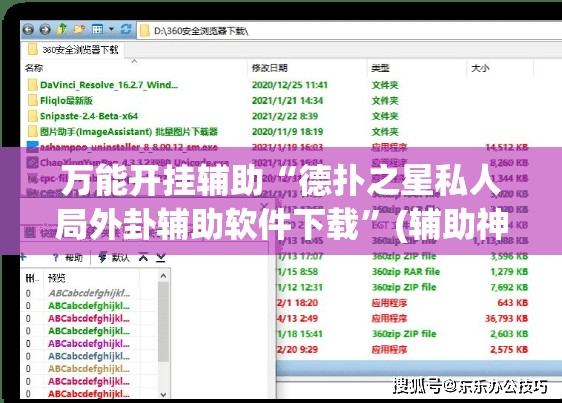The height and width of the screenshot is (403, 562).
Task: Sort by the 大小 column header
Action: point(480,68)
